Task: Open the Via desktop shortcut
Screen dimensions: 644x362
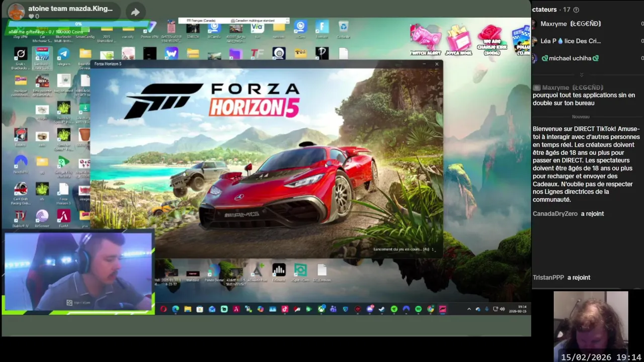Action: tap(257, 29)
